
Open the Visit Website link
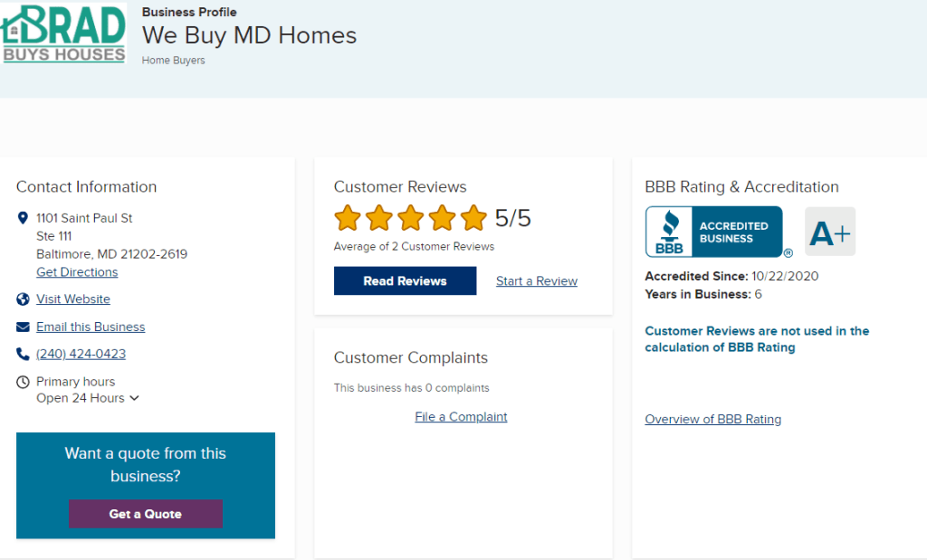tap(73, 299)
